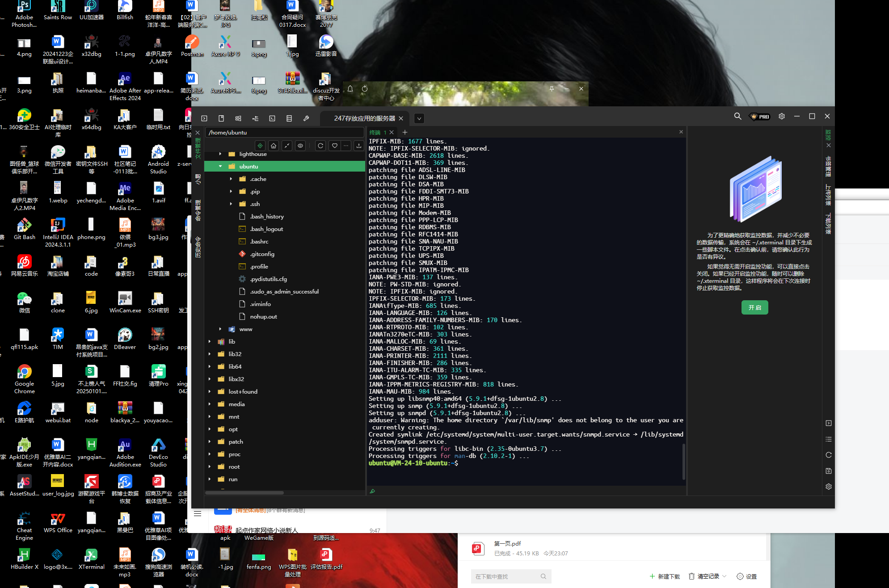
Task: Click the /home/ubuntu path field
Action: pyautogui.click(x=284, y=132)
